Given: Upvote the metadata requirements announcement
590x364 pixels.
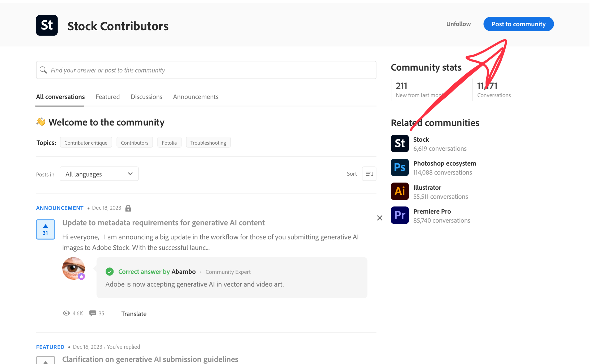Looking at the screenshot, I should (45, 226).
